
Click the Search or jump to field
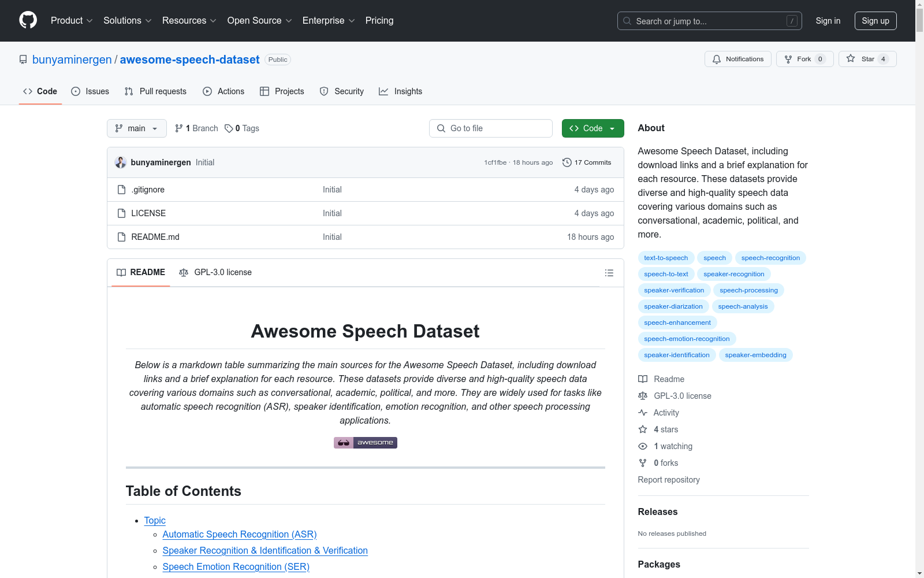[710, 21]
